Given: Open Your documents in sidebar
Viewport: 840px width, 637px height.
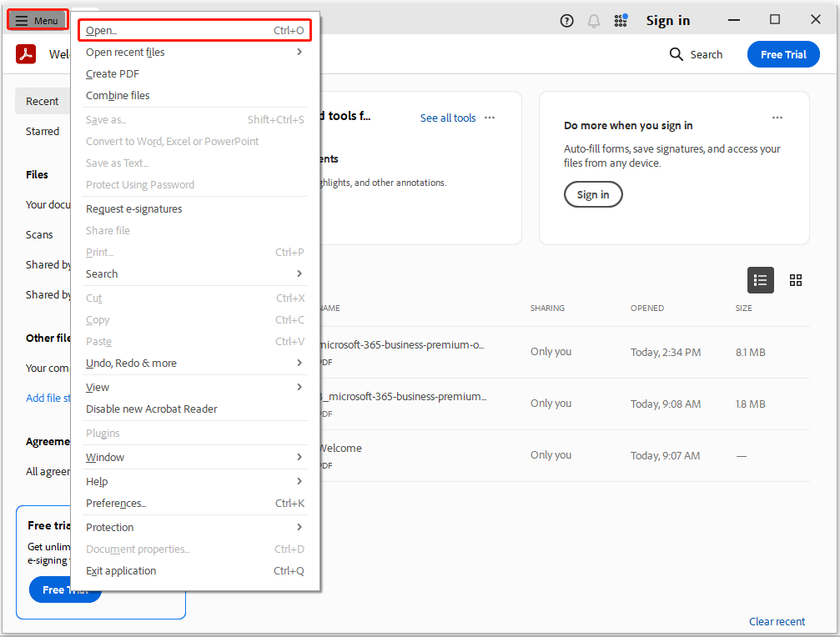Looking at the screenshot, I should (48, 204).
